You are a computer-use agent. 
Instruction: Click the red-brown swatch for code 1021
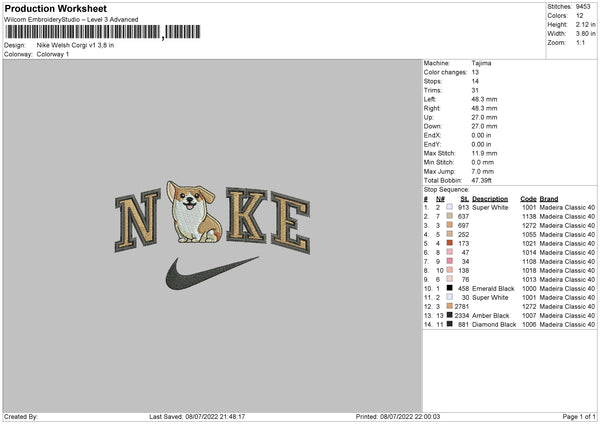tap(450, 243)
